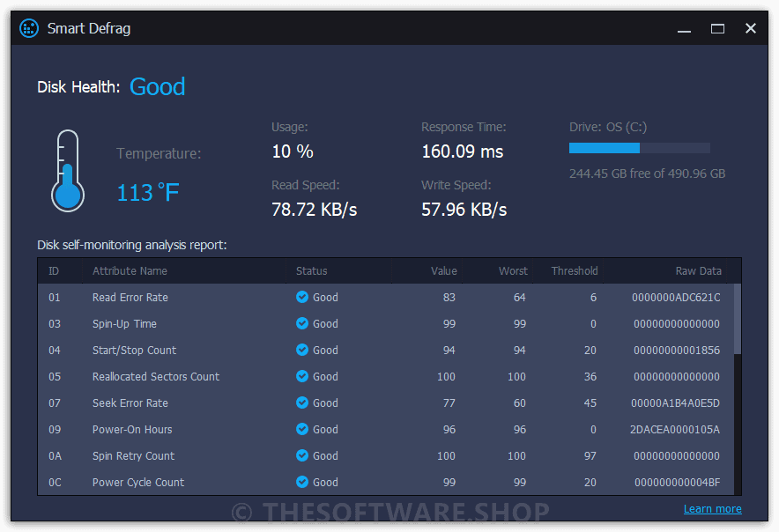Click the Seek Error Rate status checkmark
Image resolution: width=779 pixels, height=532 pixels.
[x=302, y=403]
